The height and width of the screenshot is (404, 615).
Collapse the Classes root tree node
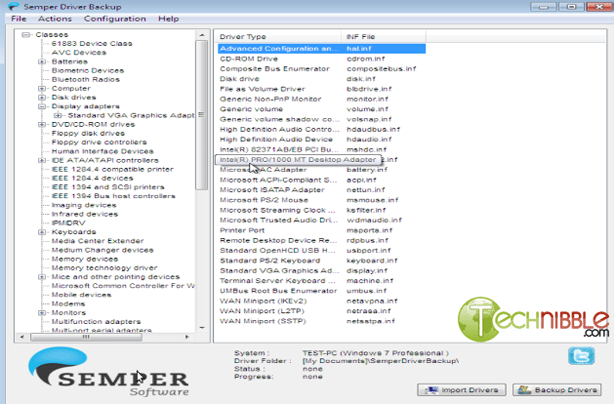pyautogui.click(x=26, y=35)
